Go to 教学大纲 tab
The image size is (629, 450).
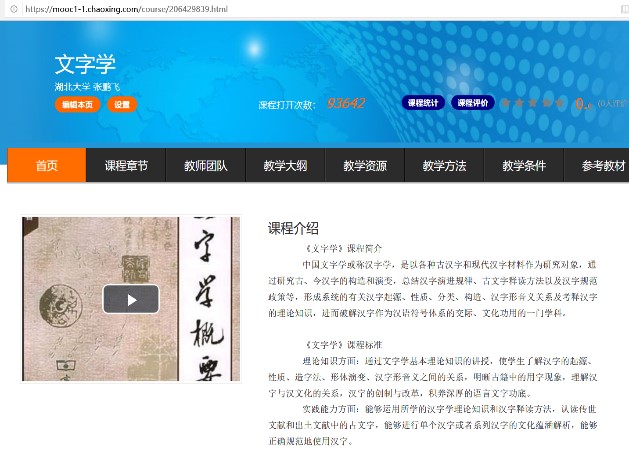point(285,166)
